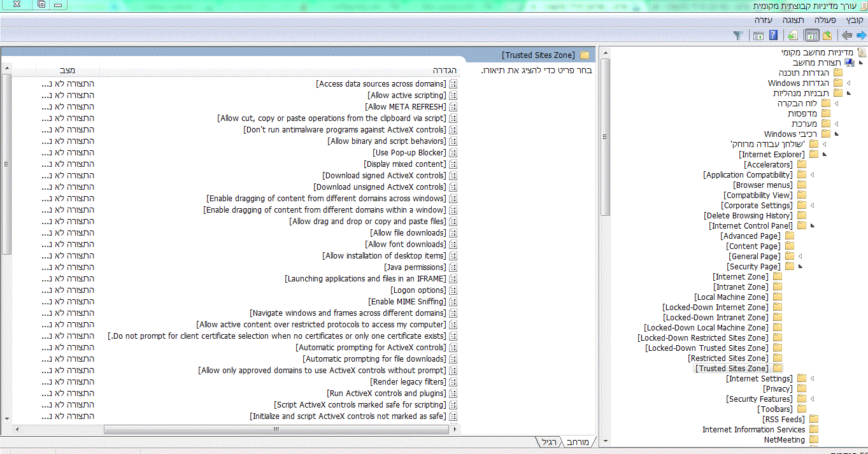Select the Compatibility View tree item
Image resolution: width=868 pixels, height=454 pixels.
[758, 195]
